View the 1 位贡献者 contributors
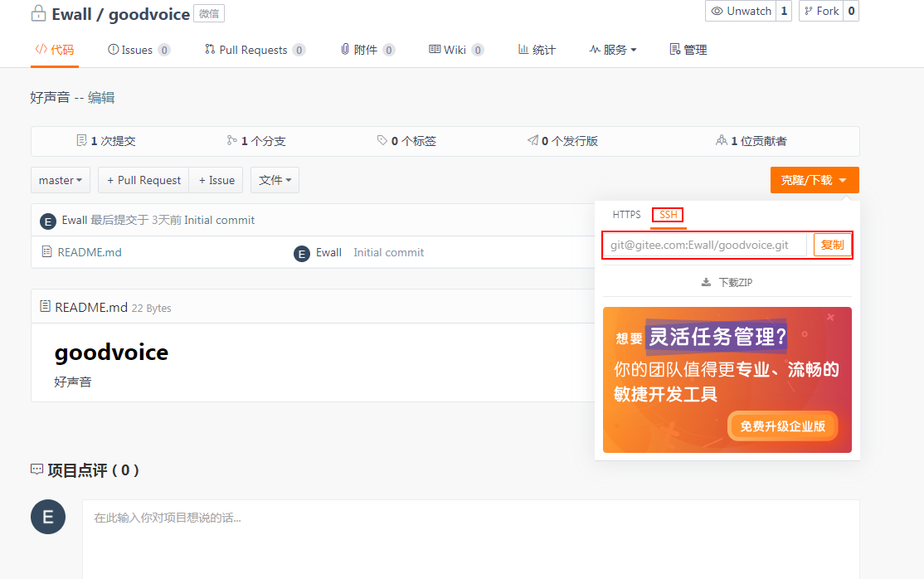Image resolution: width=924 pixels, height=579 pixels. click(751, 141)
